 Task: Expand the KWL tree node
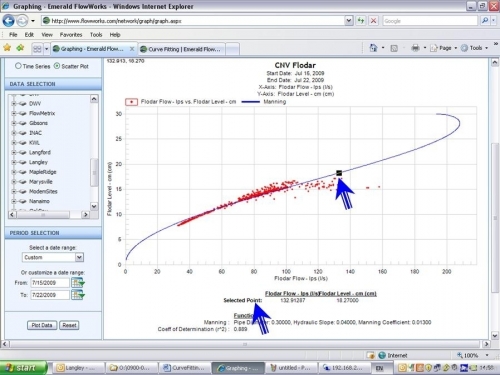[x=14, y=143]
